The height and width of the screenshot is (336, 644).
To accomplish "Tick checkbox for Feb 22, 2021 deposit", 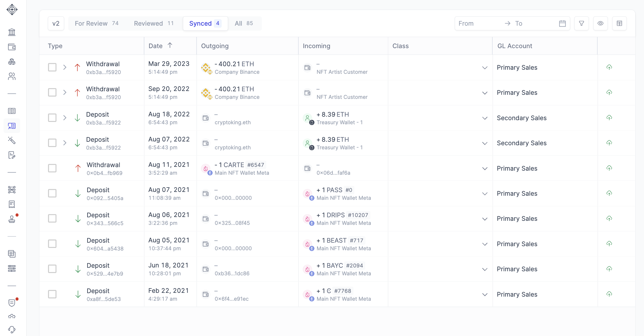I will [x=52, y=294].
